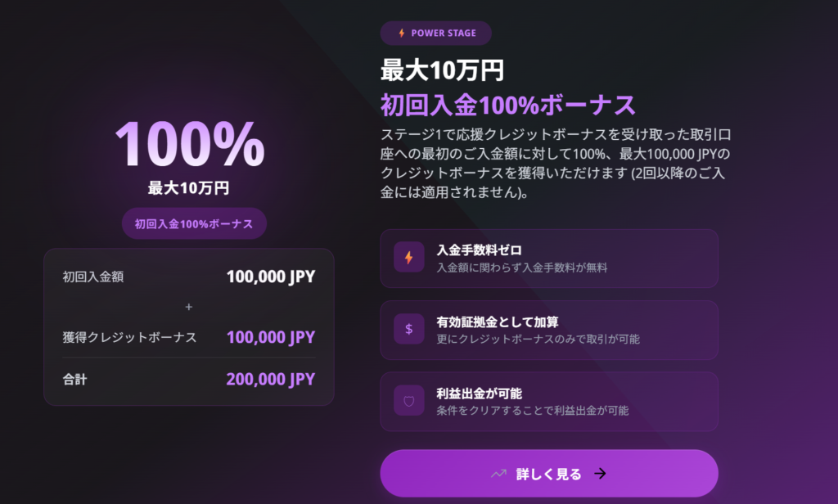Click the lightning bolt icon in POWER STAGE badge
838x504 pixels.
point(401,34)
